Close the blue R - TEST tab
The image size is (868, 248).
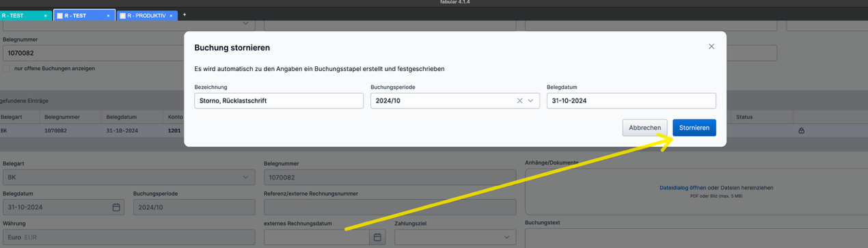pos(109,15)
